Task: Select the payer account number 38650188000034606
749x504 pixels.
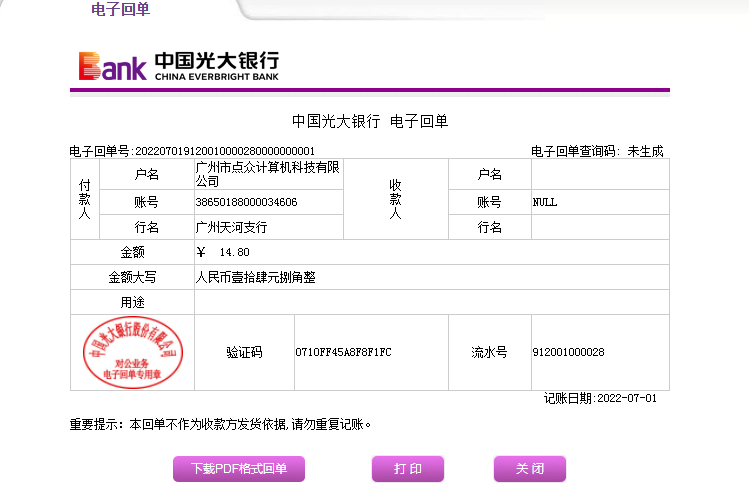Action: (x=246, y=202)
